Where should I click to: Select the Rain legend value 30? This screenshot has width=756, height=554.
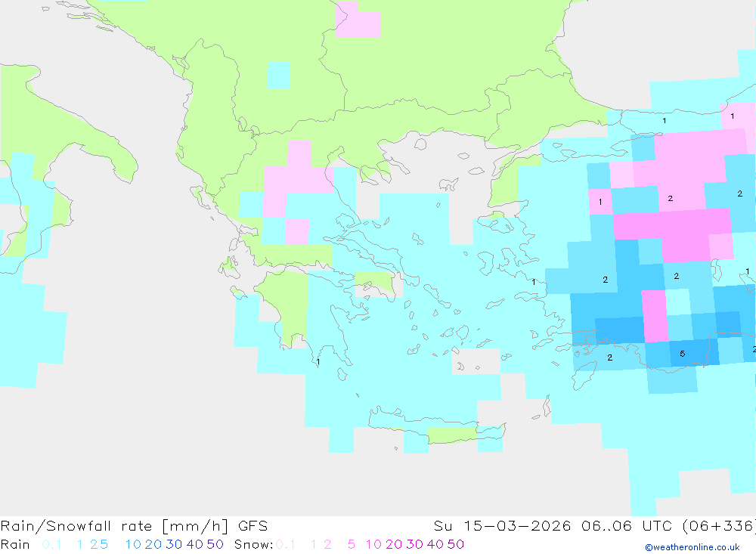(x=174, y=544)
